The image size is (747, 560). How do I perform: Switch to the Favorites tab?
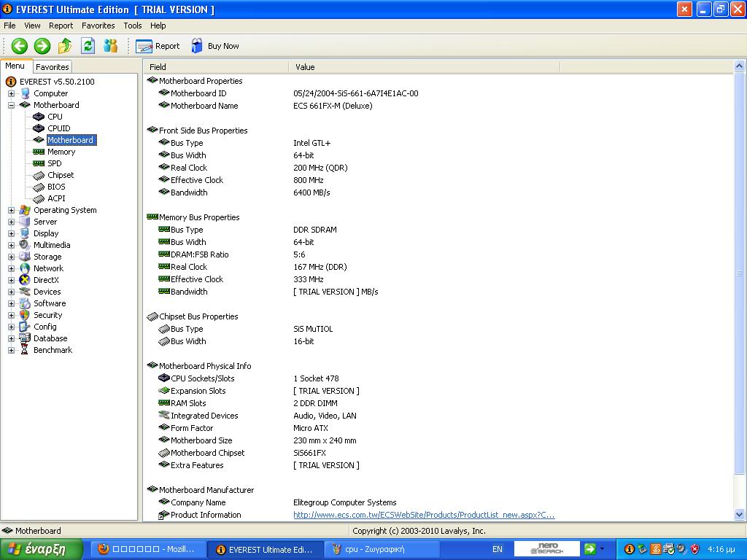pyautogui.click(x=53, y=67)
